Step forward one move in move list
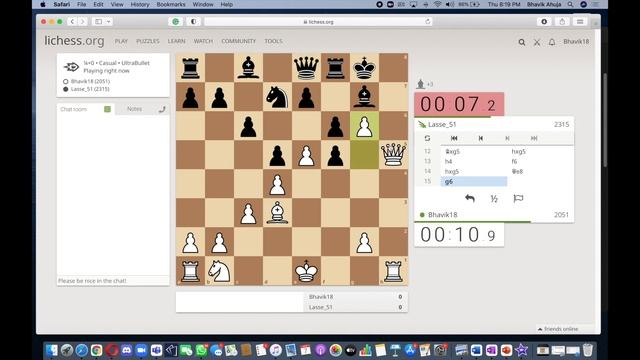 pyautogui.click(x=507, y=138)
